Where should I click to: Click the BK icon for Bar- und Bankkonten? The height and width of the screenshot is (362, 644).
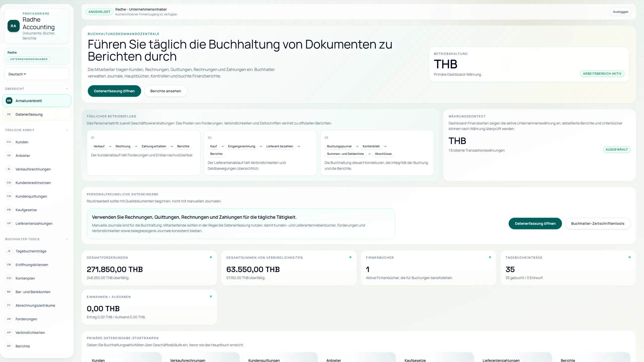[9, 292]
